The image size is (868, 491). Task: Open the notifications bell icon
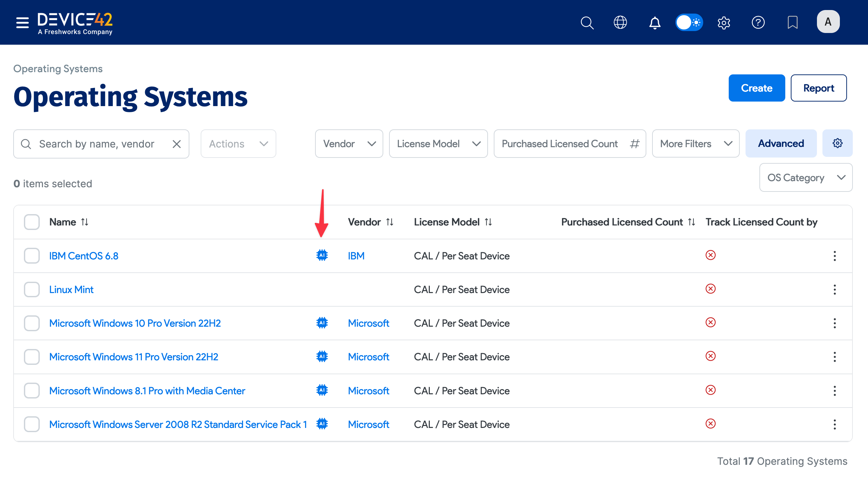[x=655, y=23]
